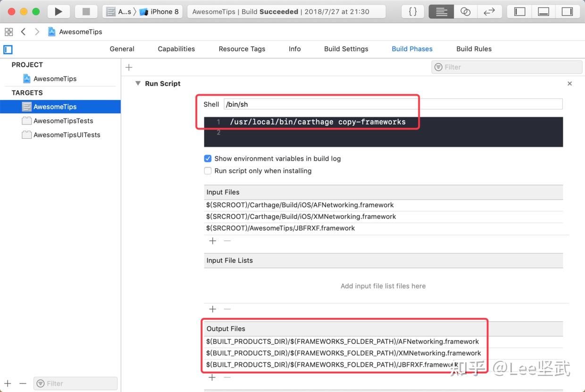This screenshot has height=392, width=585.
Task: Show the Debug area using the bottom panel icon
Action: [543, 11]
